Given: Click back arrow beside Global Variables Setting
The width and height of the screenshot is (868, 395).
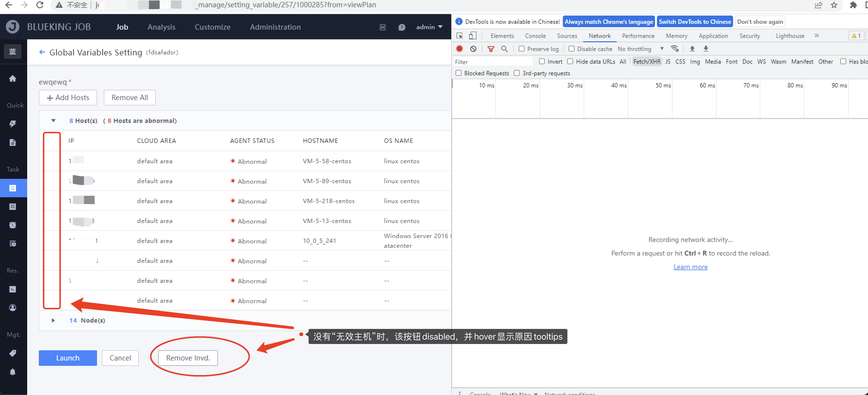Looking at the screenshot, I should point(42,52).
